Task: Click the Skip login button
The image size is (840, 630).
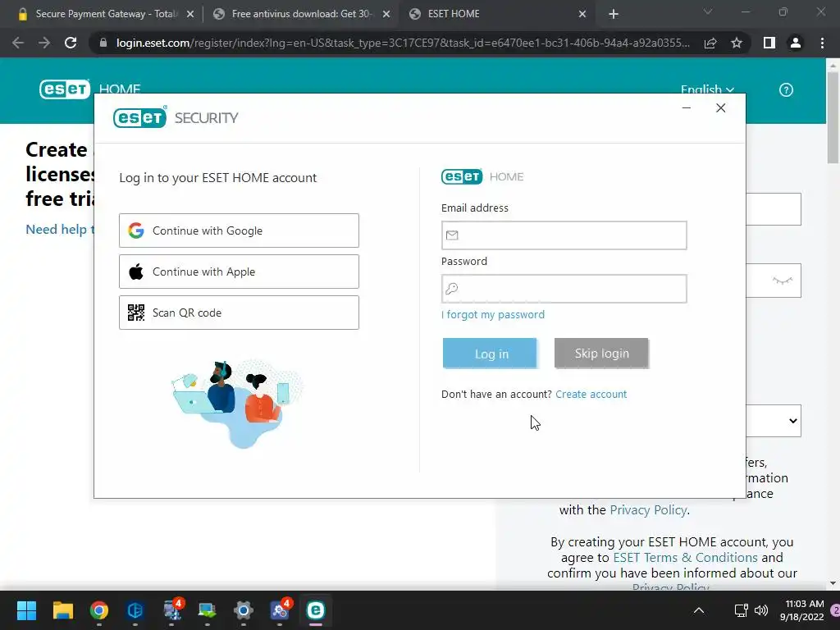Action: click(x=601, y=353)
